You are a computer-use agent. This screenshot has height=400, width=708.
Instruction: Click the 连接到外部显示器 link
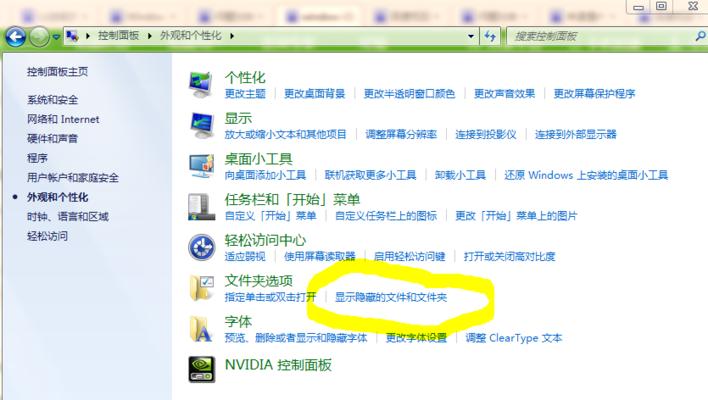576,134
